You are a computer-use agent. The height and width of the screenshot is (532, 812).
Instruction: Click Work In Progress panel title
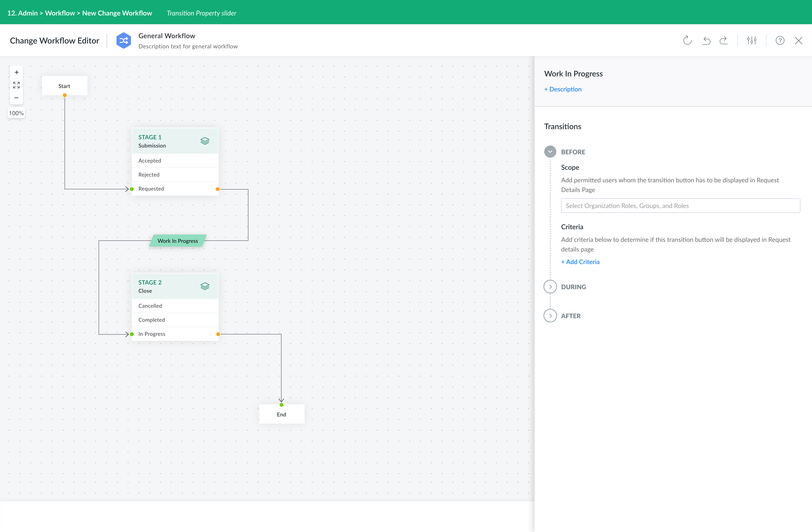click(573, 74)
